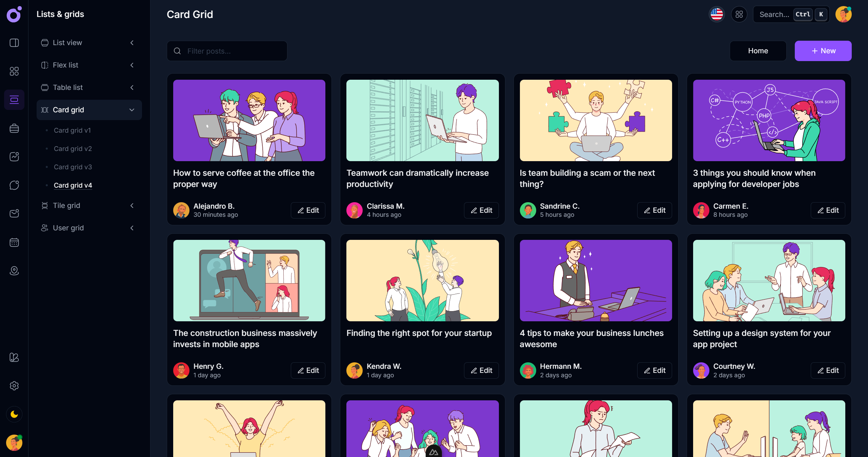The image size is (868, 457).
Task: Toggle sidebar panel layout icon
Action: 14,43
